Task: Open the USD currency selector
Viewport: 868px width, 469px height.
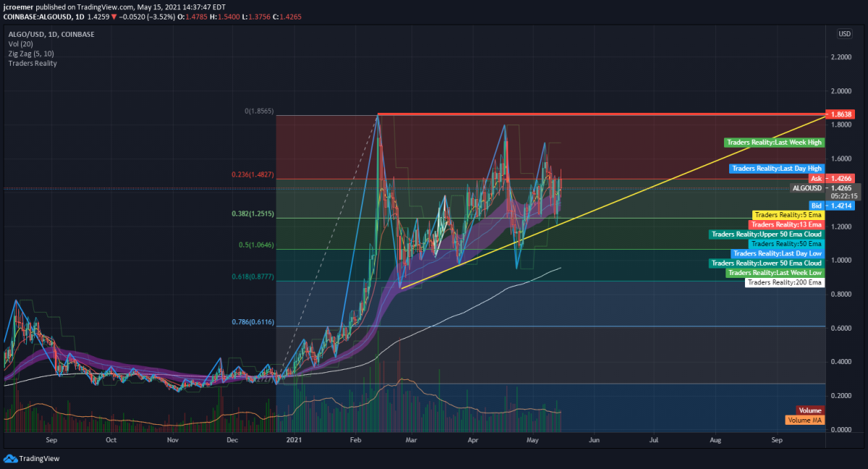Action: (x=844, y=34)
